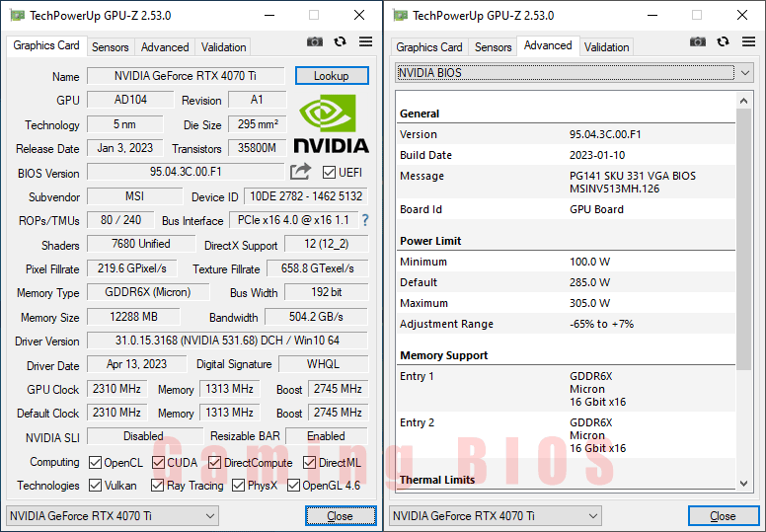Toggle the PhysX checkbox
766x532 pixels.
[239, 485]
